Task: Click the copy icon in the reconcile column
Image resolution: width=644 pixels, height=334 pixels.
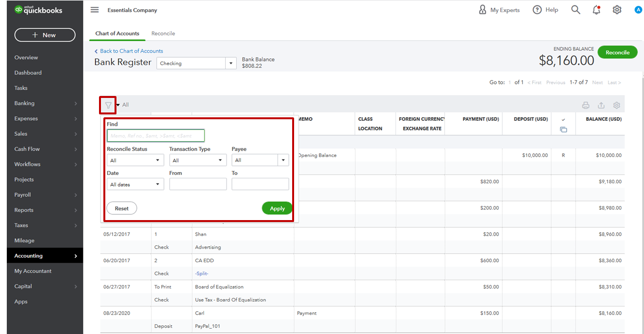Action: pyautogui.click(x=563, y=129)
